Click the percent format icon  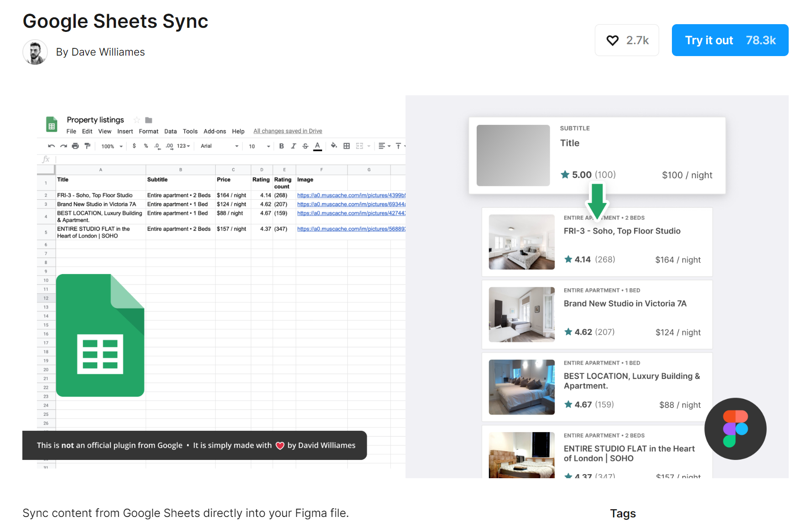146,146
